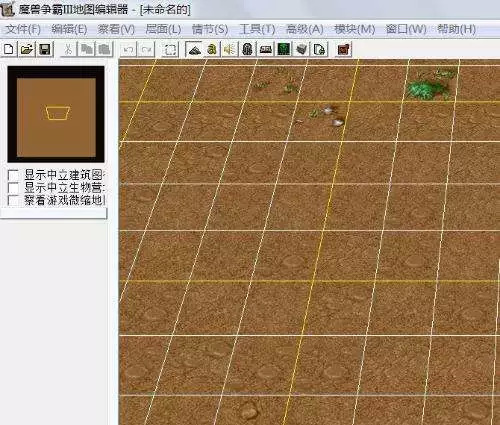Click the World Editor title bar icon
The height and width of the screenshot is (425, 500).
(x=7, y=9)
